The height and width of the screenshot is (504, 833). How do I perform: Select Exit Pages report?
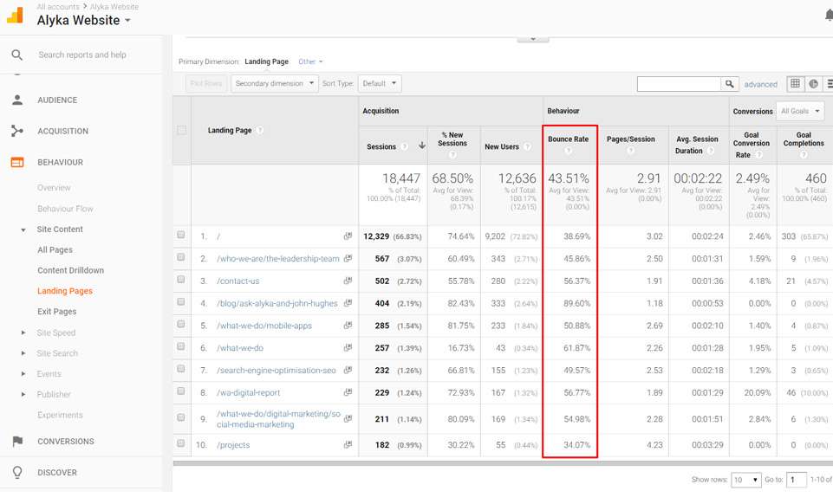[x=57, y=312]
